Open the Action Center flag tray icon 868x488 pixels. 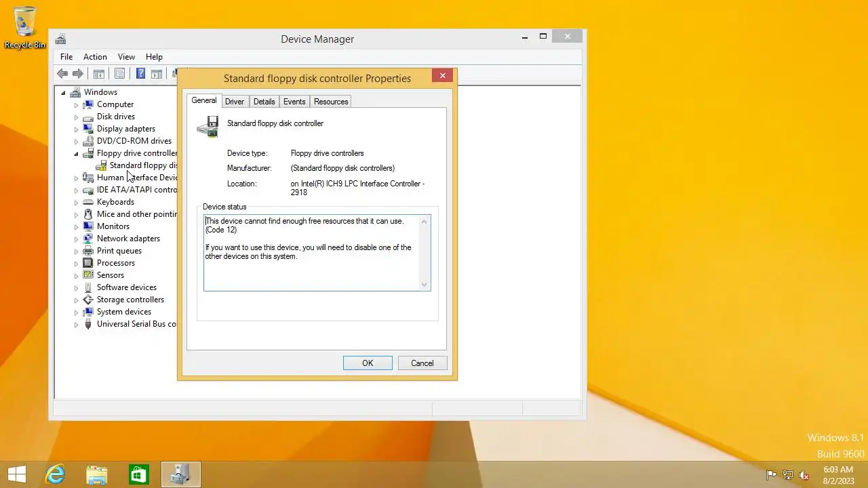pos(771,475)
